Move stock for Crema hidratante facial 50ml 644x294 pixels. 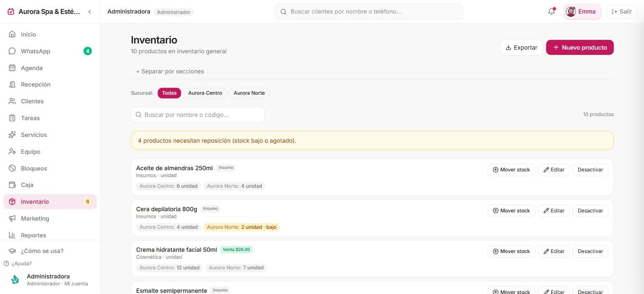coord(511,251)
